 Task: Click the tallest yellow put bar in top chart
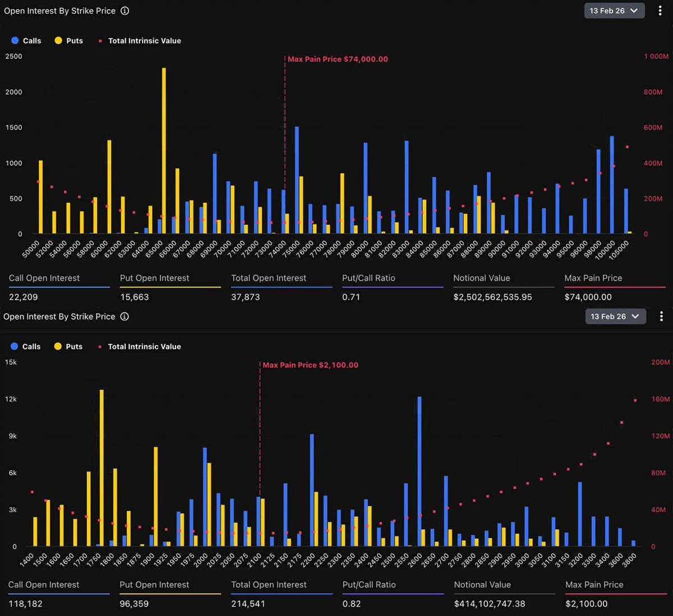[164, 151]
